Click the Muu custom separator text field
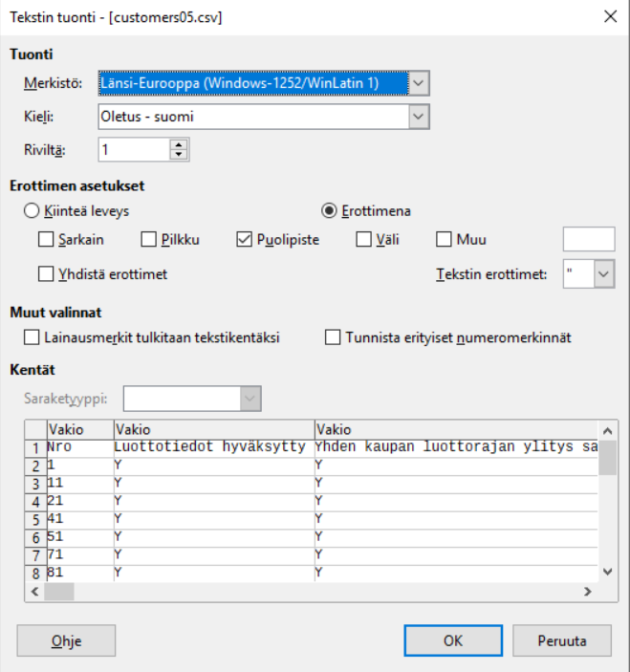630x672 pixels. pyautogui.click(x=588, y=240)
